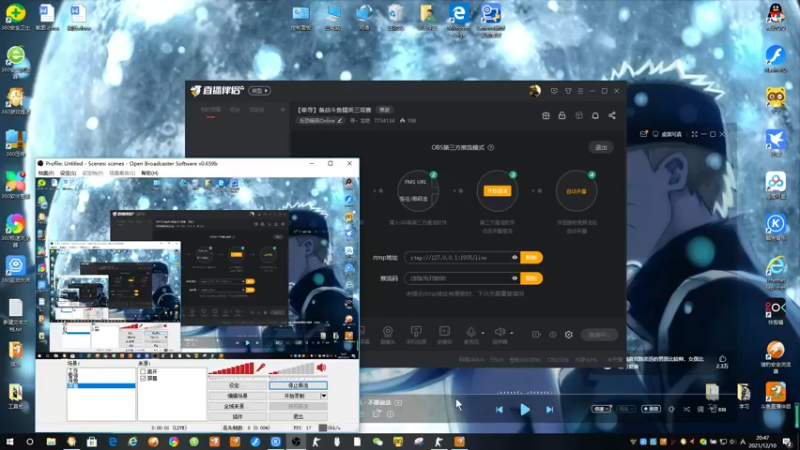
Task: Click the edit pencil next to game category
Action: tap(340, 121)
